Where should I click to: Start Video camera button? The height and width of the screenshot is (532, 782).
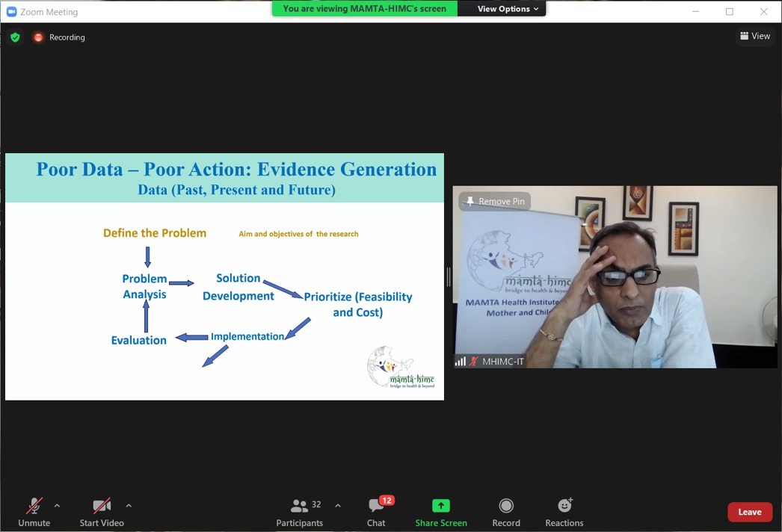[x=102, y=513]
